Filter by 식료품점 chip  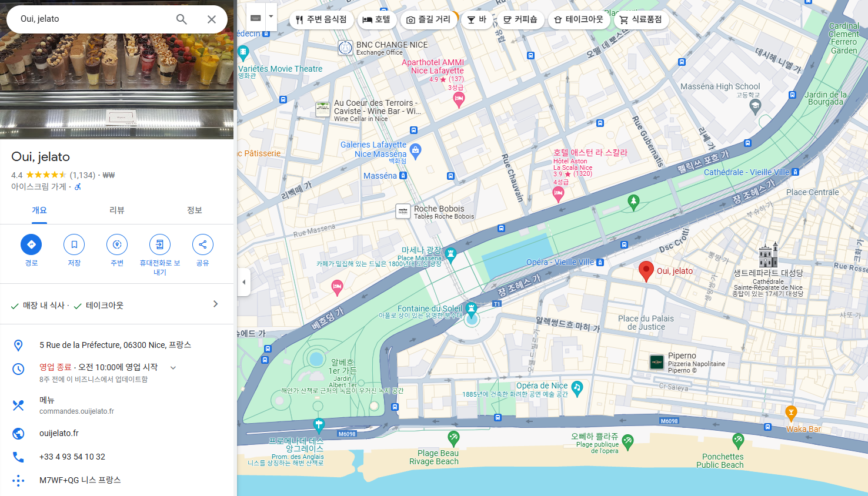click(x=641, y=19)
